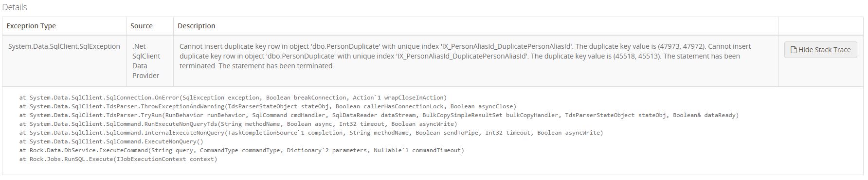Select the System.Data.SqlClient.SqlException cell
Image resolution: width=868 pixels, height=180 pixels.
[64, 46]
